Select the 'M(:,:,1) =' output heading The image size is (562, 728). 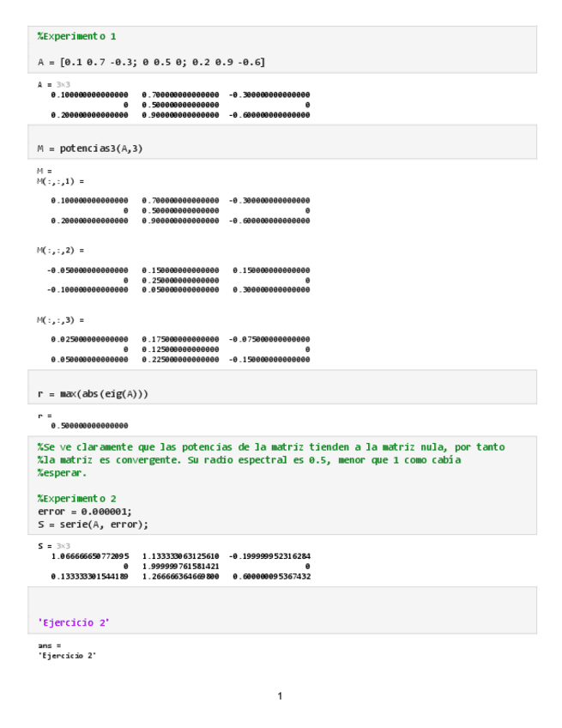60,181
